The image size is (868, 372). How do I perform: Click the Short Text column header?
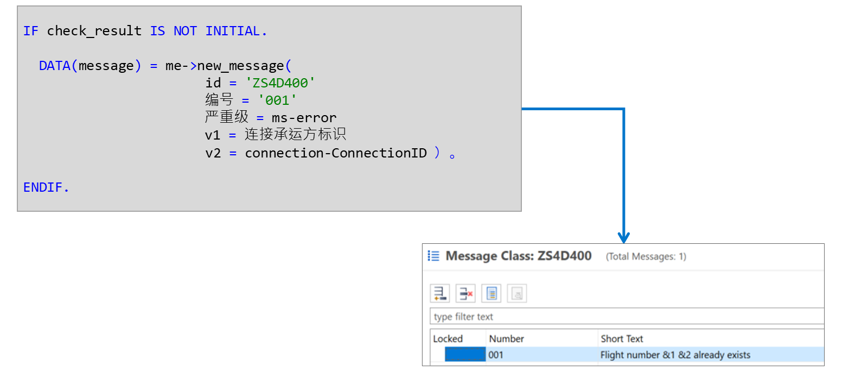coord(622,339)
